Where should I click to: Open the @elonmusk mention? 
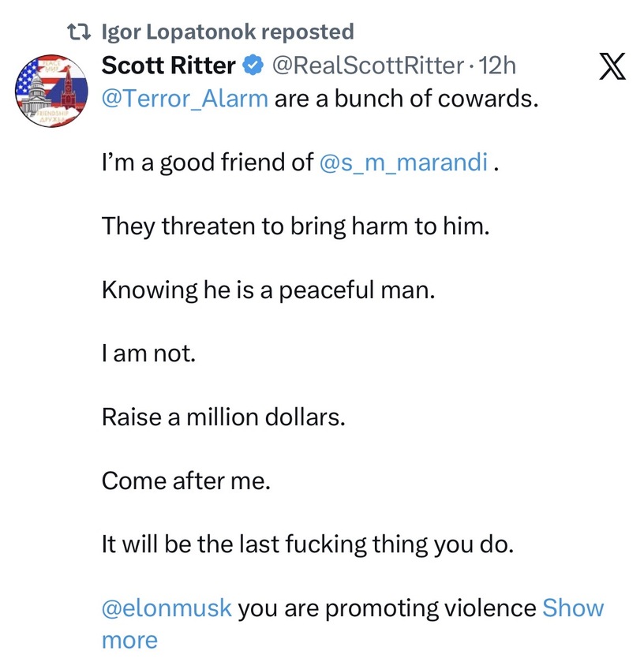167,608
